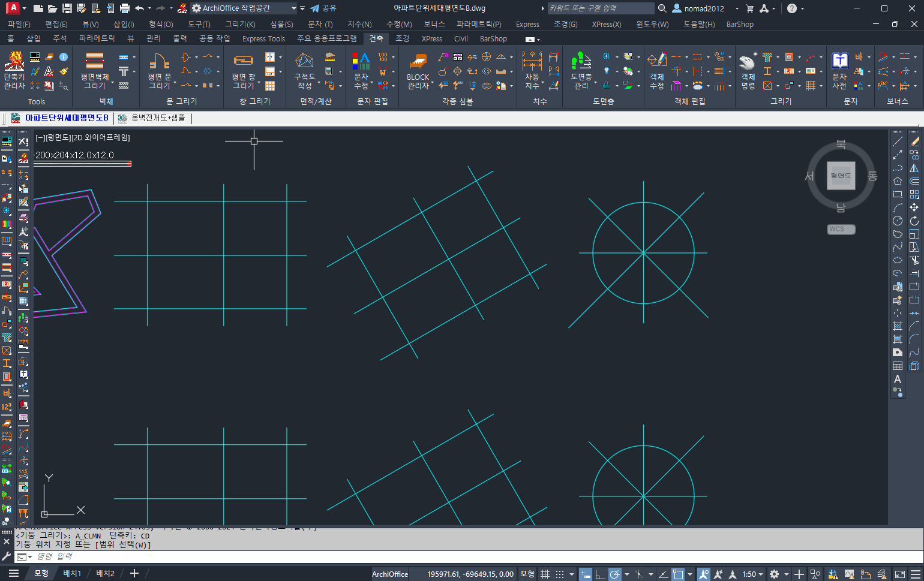
Task: Select the multiline Text A tool
Action: (898, 379)
